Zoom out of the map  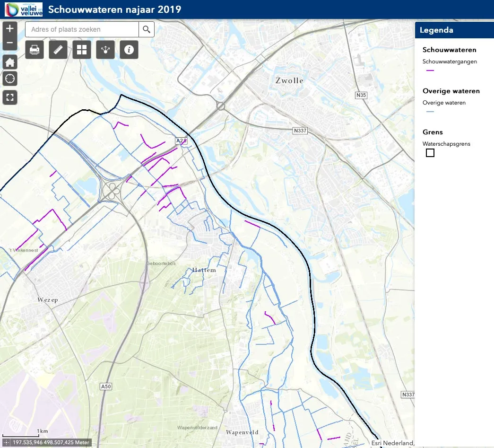click(x=10, y=44)
